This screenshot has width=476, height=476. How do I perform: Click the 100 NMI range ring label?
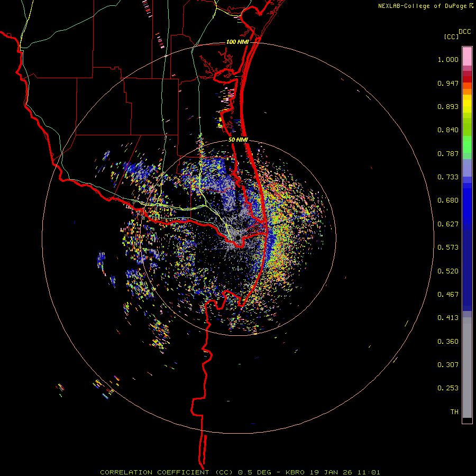point(237,42)
